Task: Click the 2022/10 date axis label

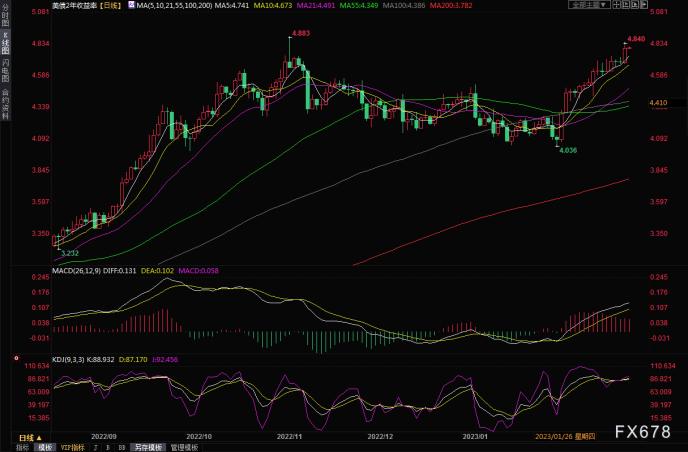Action: click(199, 436)
